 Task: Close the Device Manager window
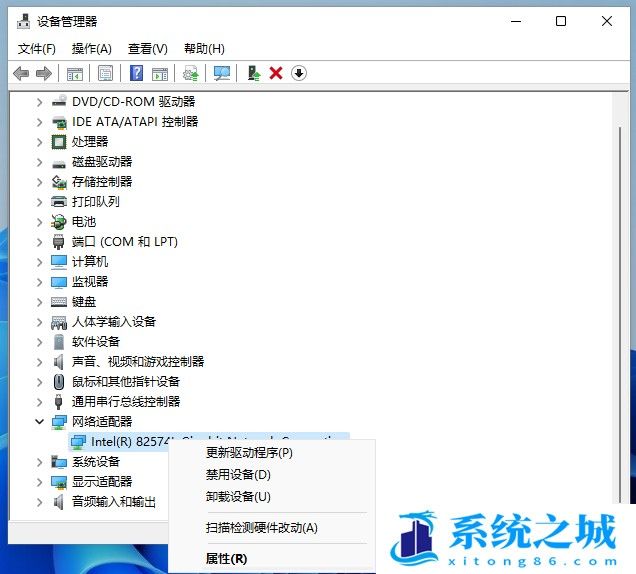[607, 21]
